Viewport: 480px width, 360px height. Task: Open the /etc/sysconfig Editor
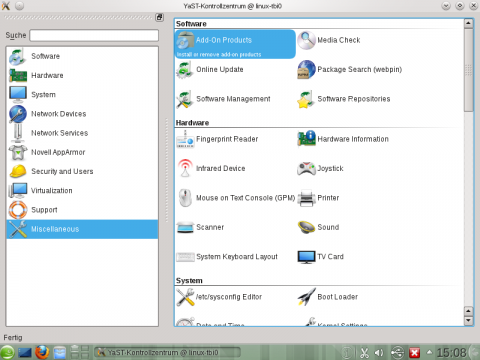(219, 297)
